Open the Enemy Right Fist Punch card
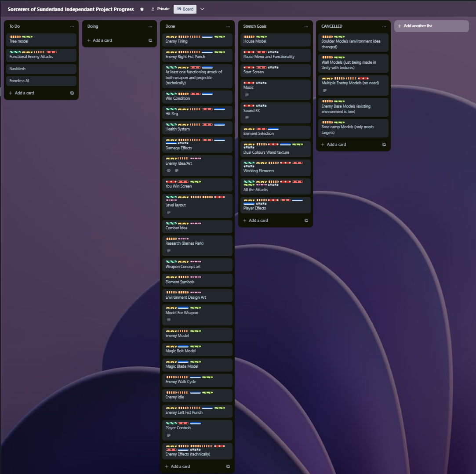476x474 pixels. [197, 55]
